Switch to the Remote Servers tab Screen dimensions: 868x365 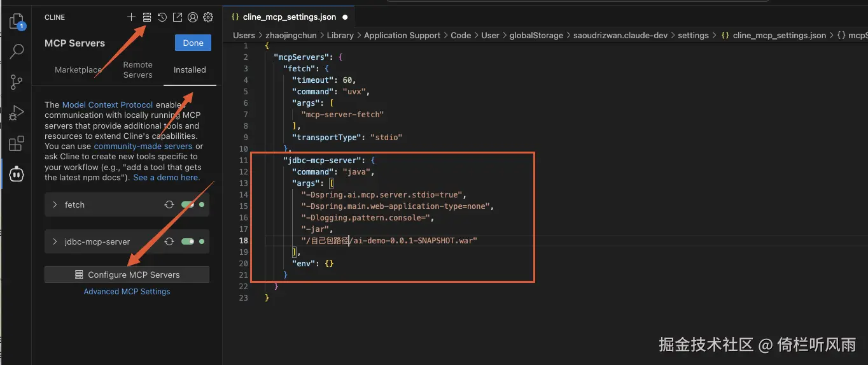coord(138,69)
